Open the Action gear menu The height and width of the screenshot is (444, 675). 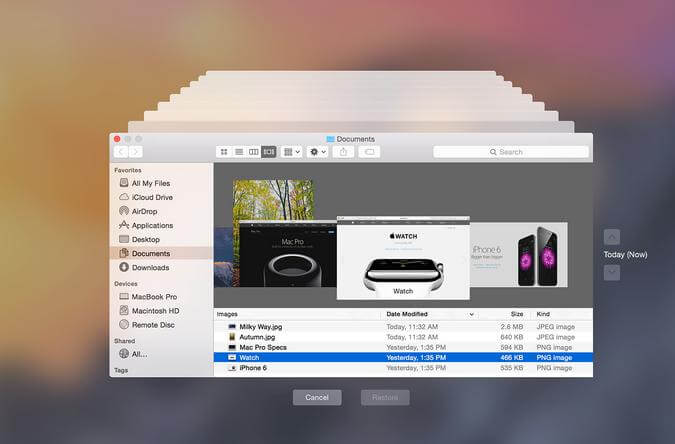coord(317,152)
